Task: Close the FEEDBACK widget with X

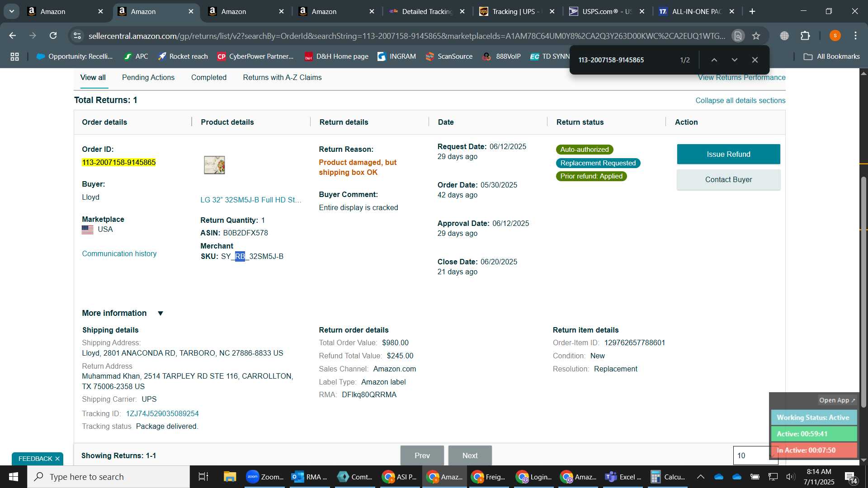Action: click(x=57, y=459)
